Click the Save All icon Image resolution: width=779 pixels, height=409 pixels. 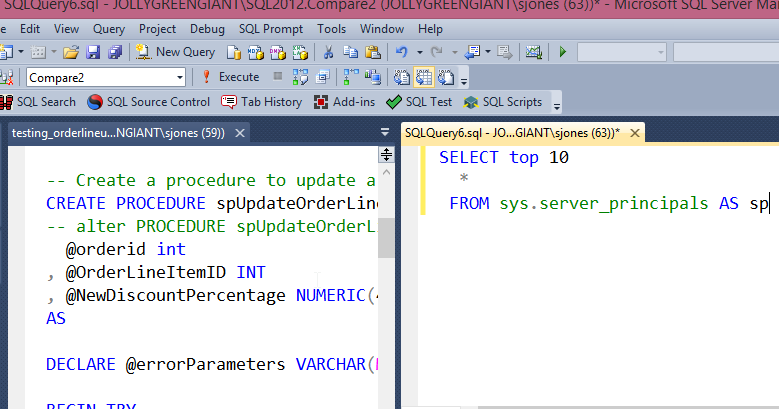point(114,51)
